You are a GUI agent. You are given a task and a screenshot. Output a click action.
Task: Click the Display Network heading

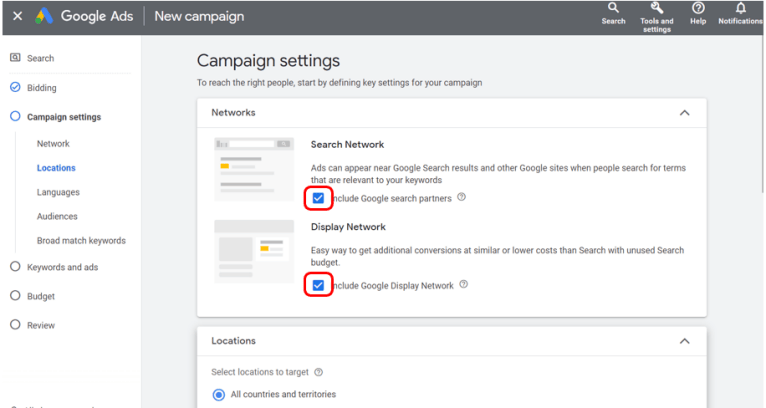click(x=348, y=227)
